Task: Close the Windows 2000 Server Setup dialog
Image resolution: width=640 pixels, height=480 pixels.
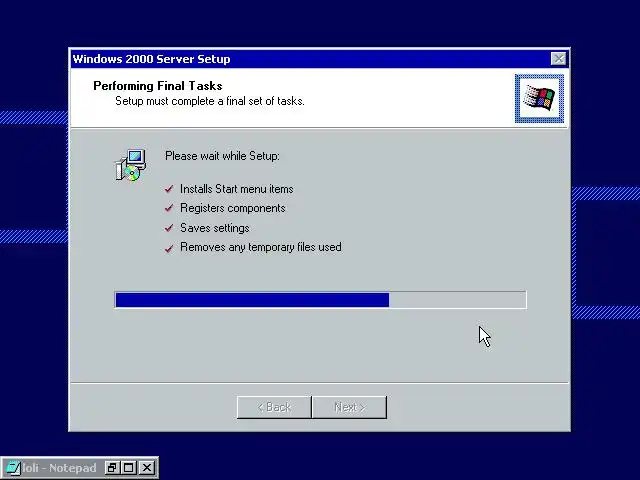Action: click(x=558, y=59)
